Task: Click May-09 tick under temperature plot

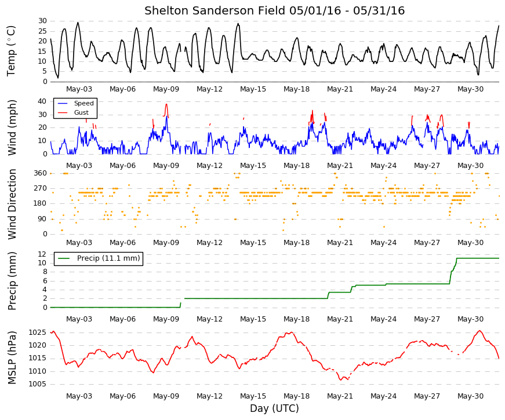Action: (x=166, y=89)
